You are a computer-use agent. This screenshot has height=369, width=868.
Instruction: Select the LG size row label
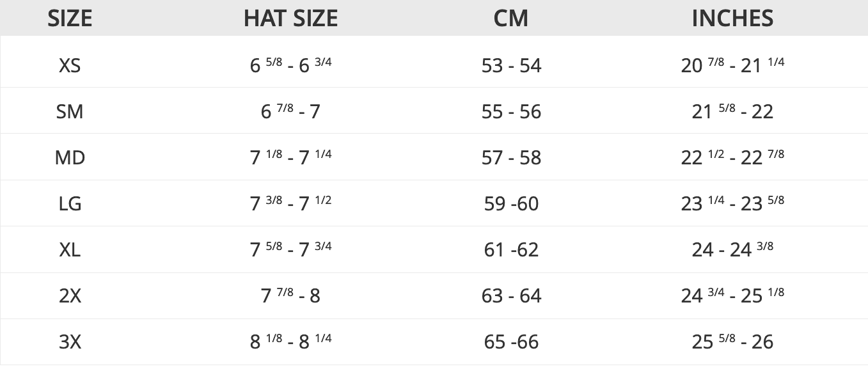(x=70, y=203)
